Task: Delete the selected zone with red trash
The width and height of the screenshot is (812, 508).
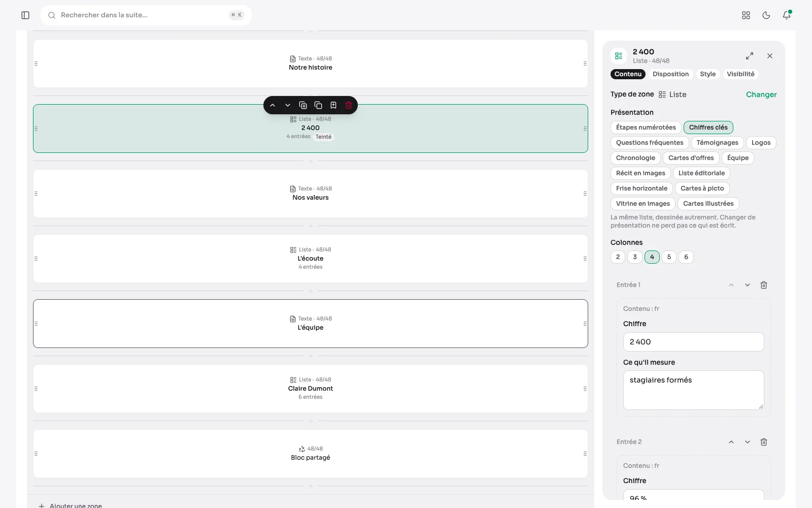Action: (349, 105)
